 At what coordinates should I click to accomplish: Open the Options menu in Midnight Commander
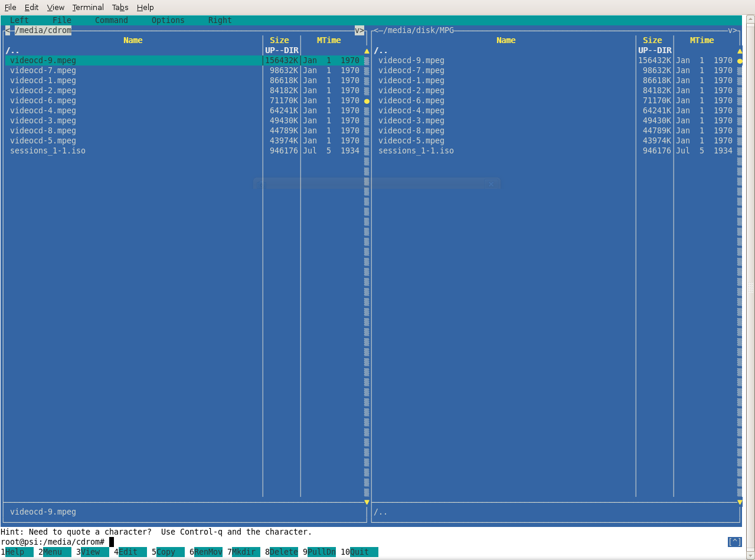coord(168,20)
